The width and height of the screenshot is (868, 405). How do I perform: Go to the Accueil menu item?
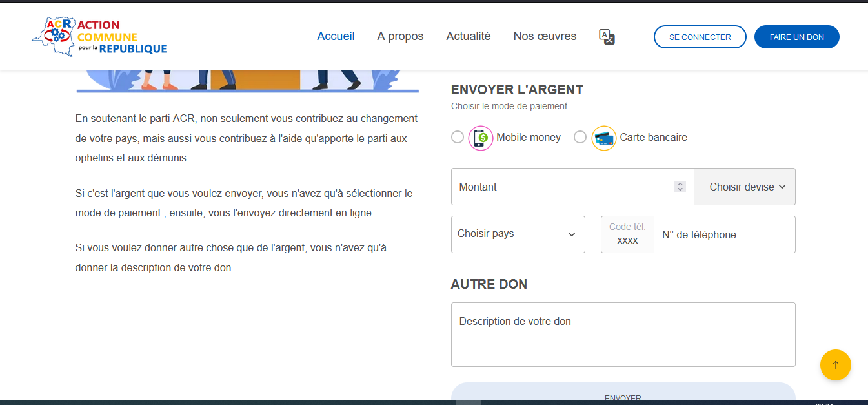pyautogui.click(x=336, y=36)
